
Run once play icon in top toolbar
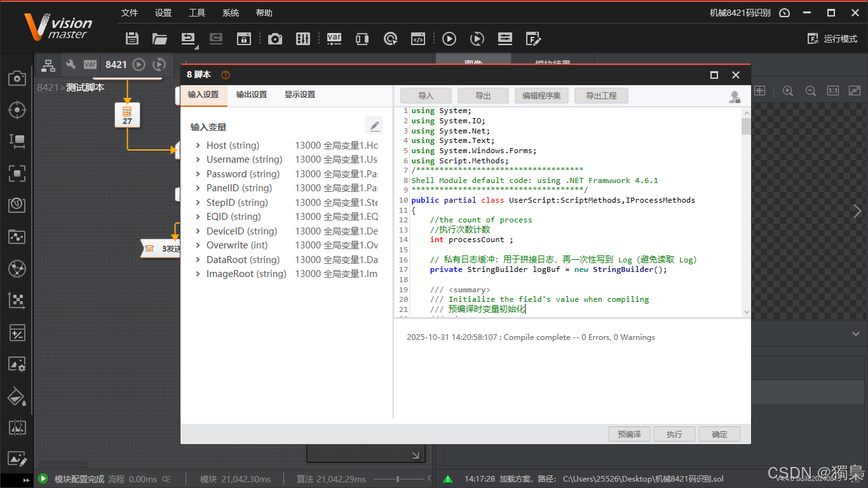point(449,39)
